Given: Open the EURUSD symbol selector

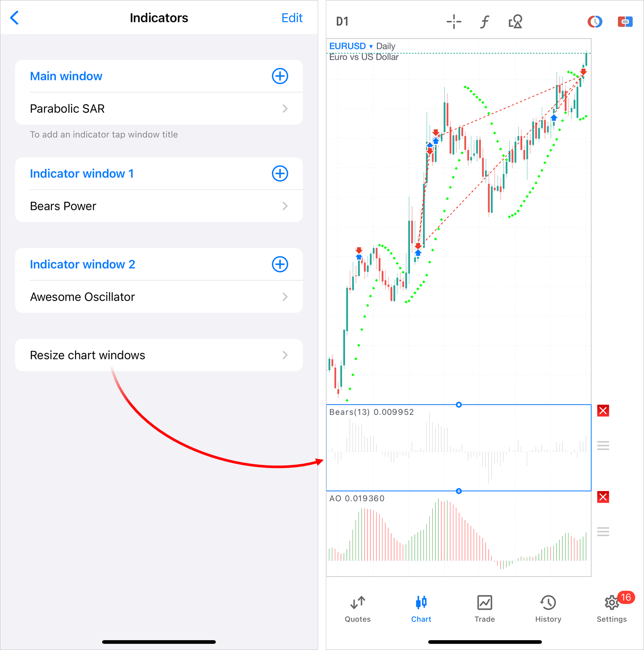Looking at the screenshot, I should (348, 46).
